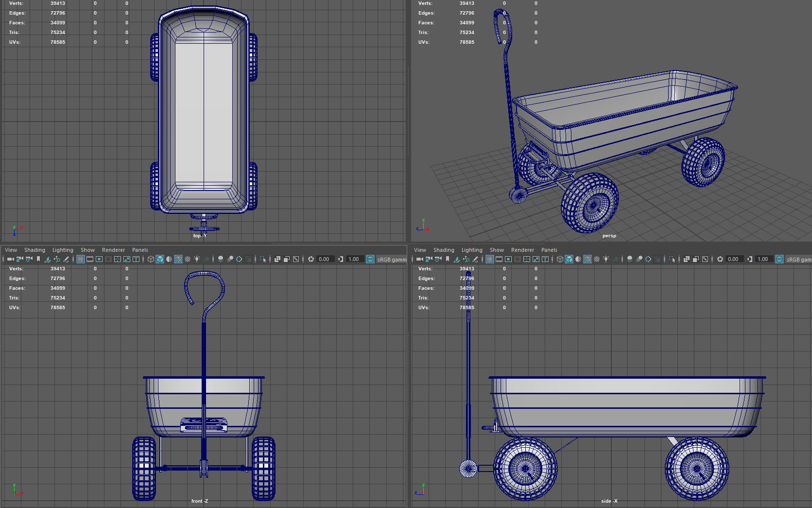
Task: Toggle Resolution Gate in front panel toolbar
Action: tap(99, 259)
